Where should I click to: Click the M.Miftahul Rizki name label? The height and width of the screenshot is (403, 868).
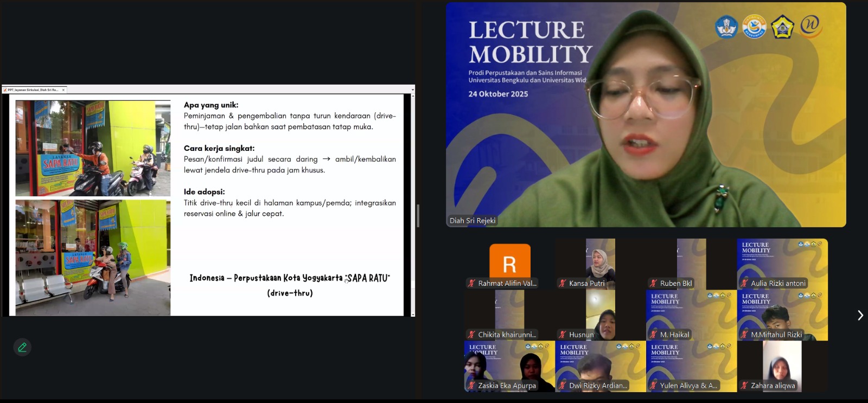[x=776, y=335]
